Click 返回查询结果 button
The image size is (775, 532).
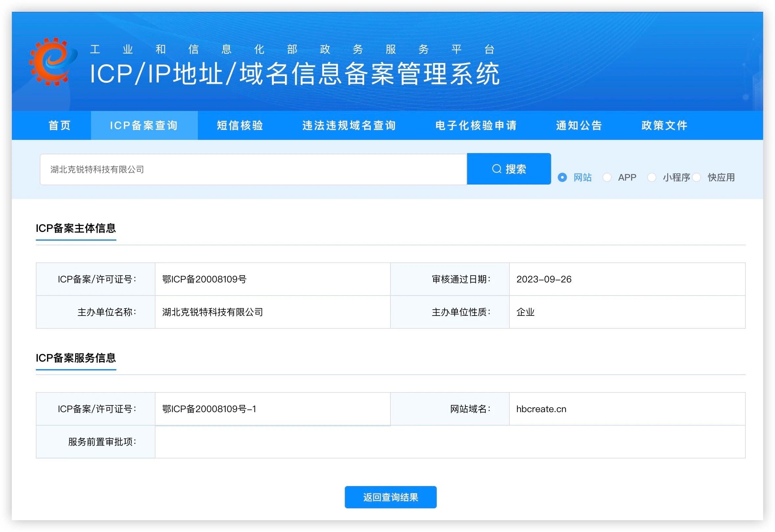(390, 497)
